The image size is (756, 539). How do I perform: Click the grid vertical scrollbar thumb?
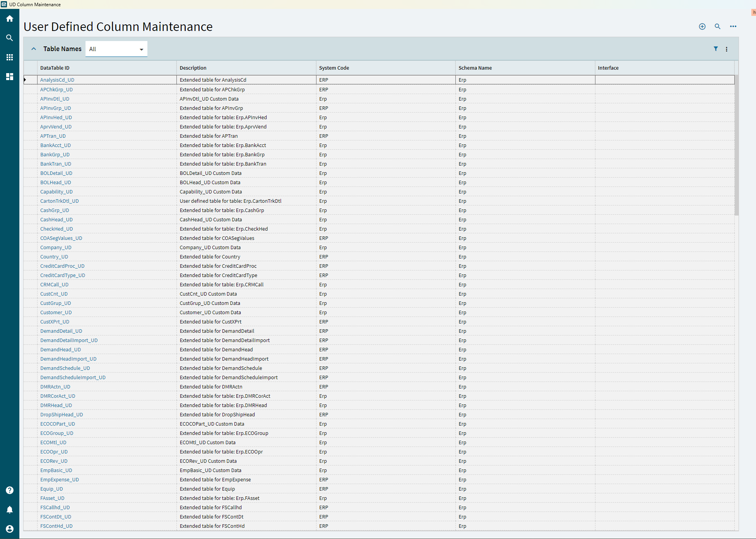(x=737, y=145)
